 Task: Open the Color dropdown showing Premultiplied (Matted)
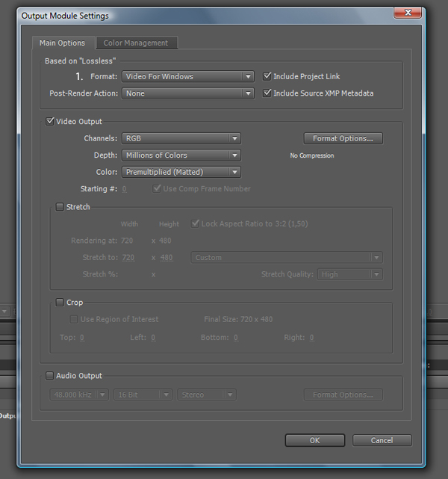click(181, 172)
